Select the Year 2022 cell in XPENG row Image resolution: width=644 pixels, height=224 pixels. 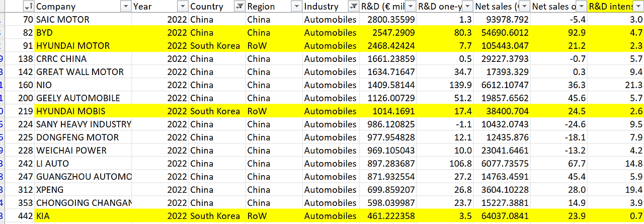160,190
